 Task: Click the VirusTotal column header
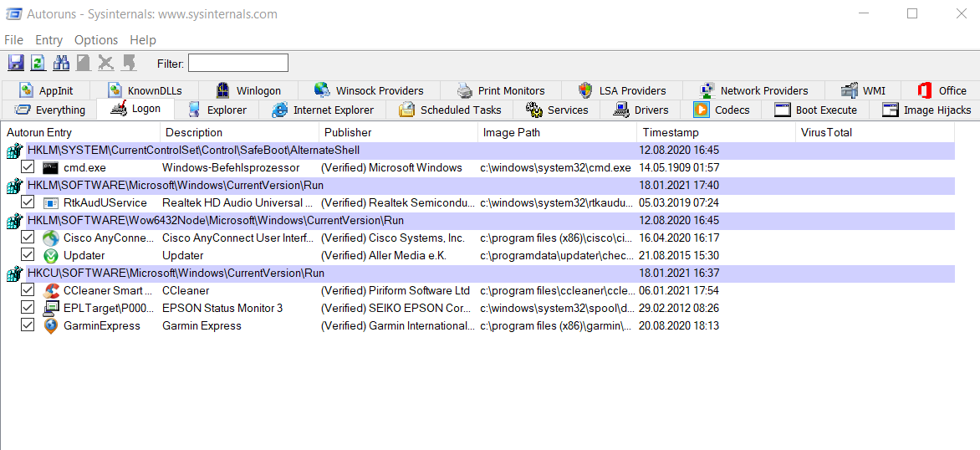pos(875,132)
